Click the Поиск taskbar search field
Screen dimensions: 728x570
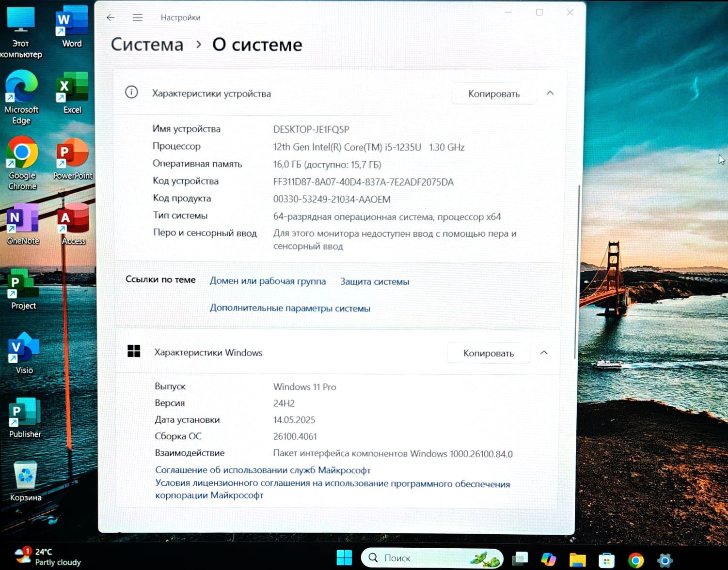click(432, 558)
